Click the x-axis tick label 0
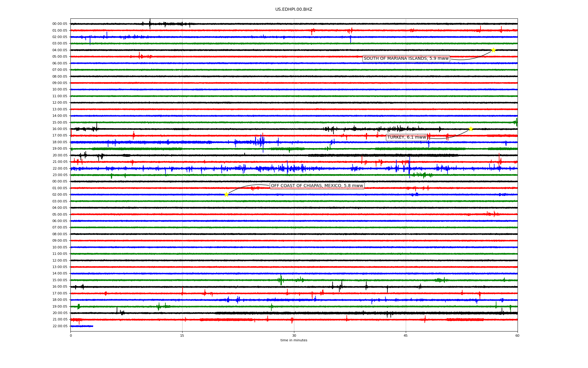The height and width of the screenshot is (368, 588). pyautogui.click(x=71, y=335)
